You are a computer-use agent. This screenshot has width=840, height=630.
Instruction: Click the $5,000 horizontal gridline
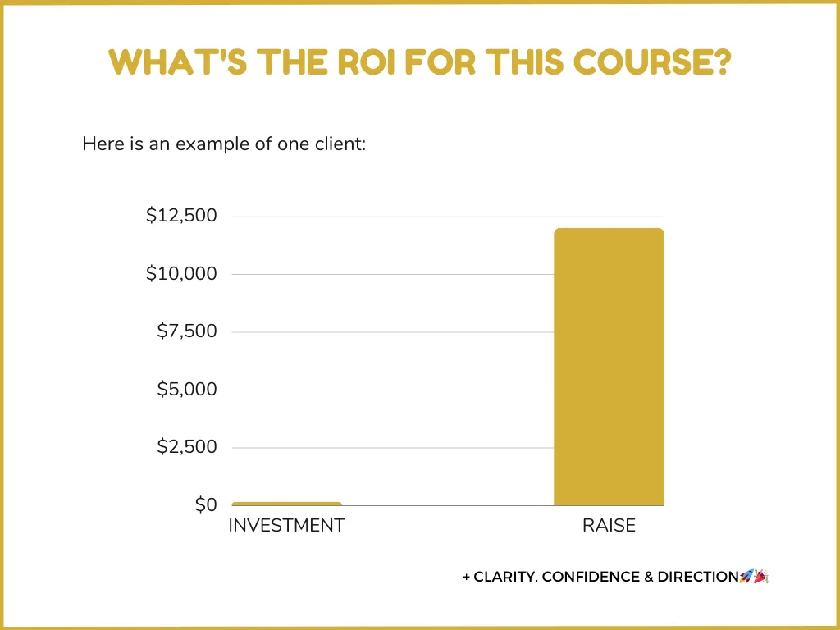[393, 390]
